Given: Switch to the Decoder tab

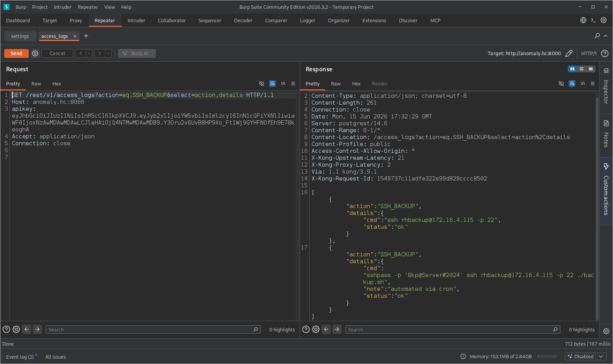Looking at the screenshot, I should 243,20.
